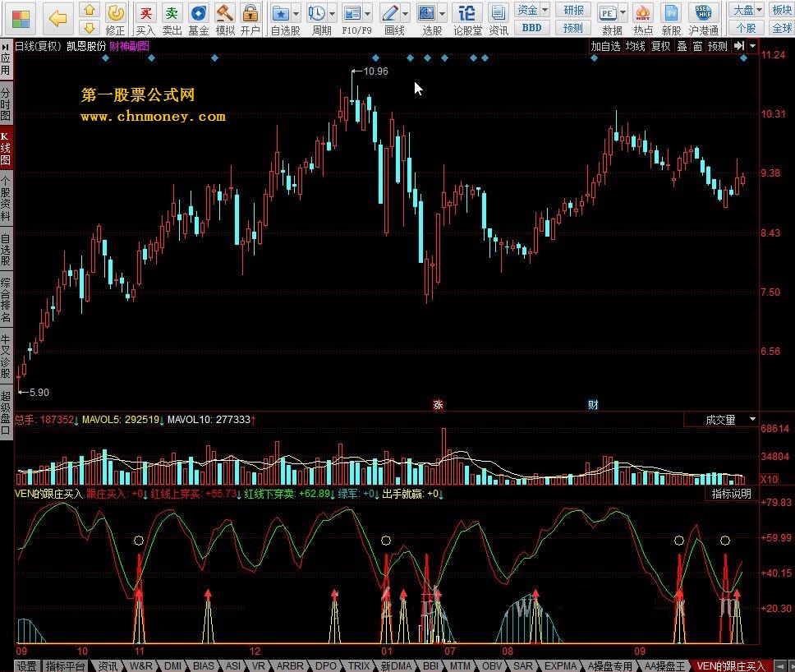Click the 开户 account lock icon
795x672 pixels.
(250, 19)
